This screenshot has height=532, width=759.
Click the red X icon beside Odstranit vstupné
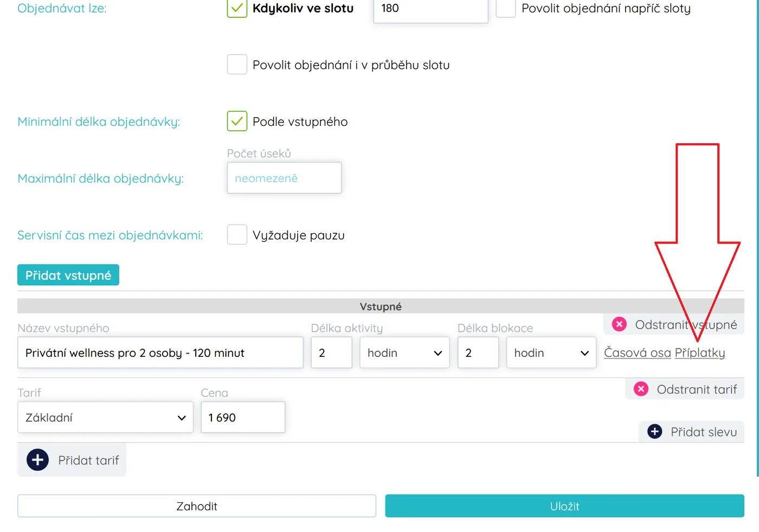pos(619,324)
